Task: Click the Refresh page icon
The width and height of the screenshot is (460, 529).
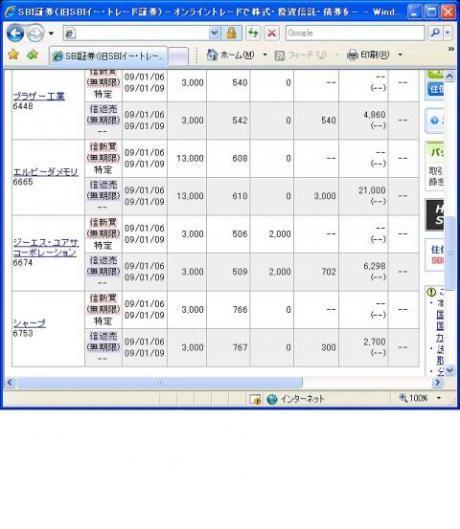Action: click(253, 33)
